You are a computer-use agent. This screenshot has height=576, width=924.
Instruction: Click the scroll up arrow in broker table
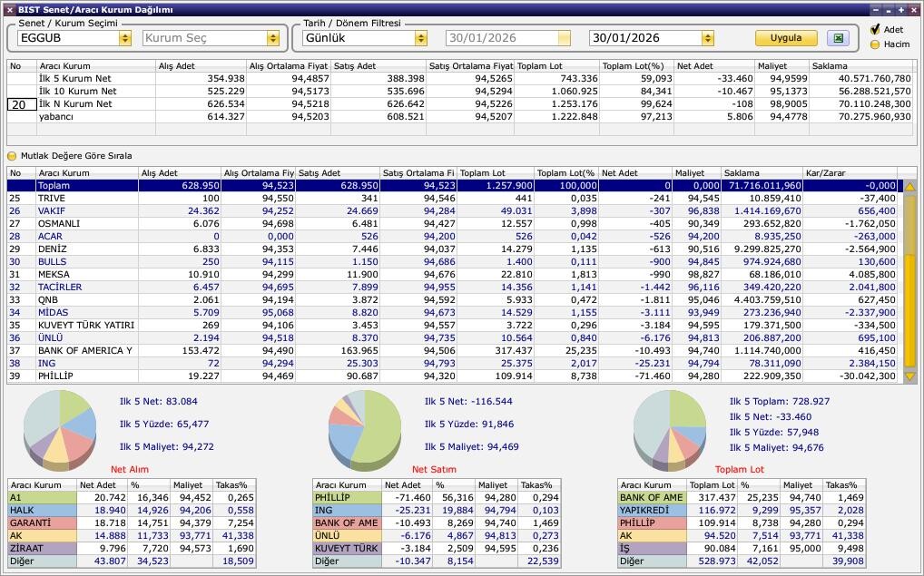909,186
